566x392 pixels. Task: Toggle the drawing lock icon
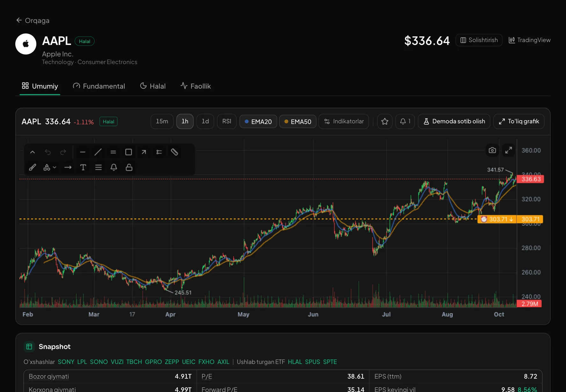[129, 167]
